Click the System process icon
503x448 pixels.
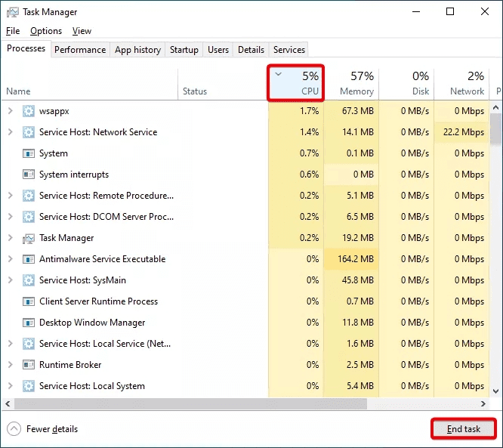coord(29,153)
